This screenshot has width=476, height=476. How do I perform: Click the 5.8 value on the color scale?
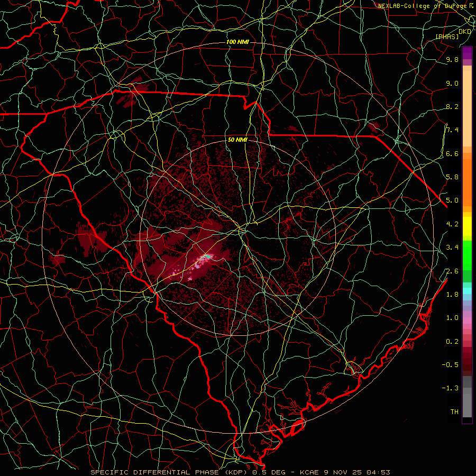click(x=452, y=177)
